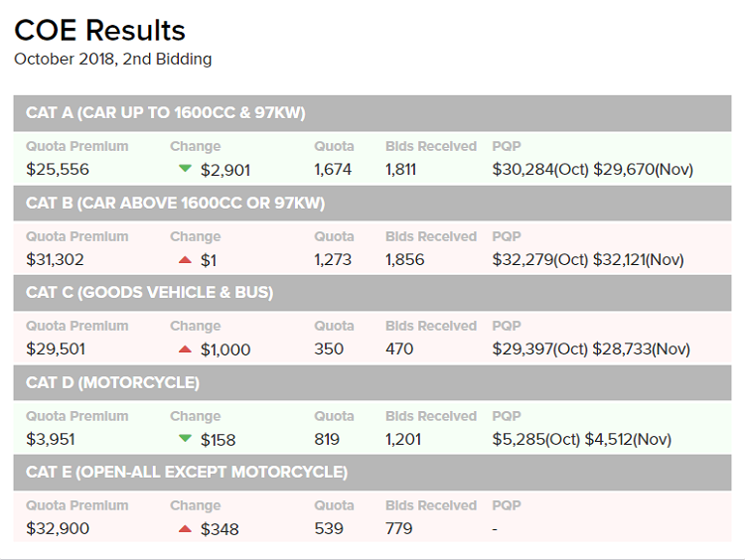Click the green down arrow in CAT D
This screenshot has height=560, width=745.
tap(184, 438)
